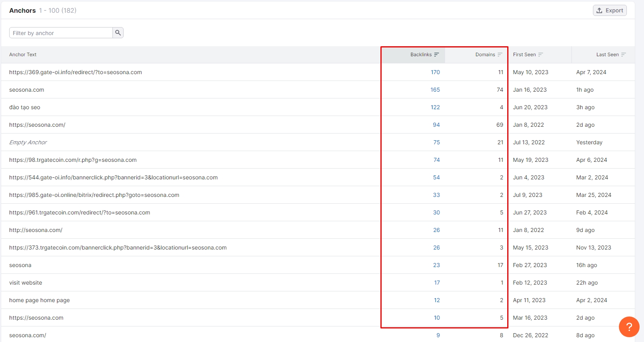
Task: Click the search magnifier icon
Action: [118, 33]
